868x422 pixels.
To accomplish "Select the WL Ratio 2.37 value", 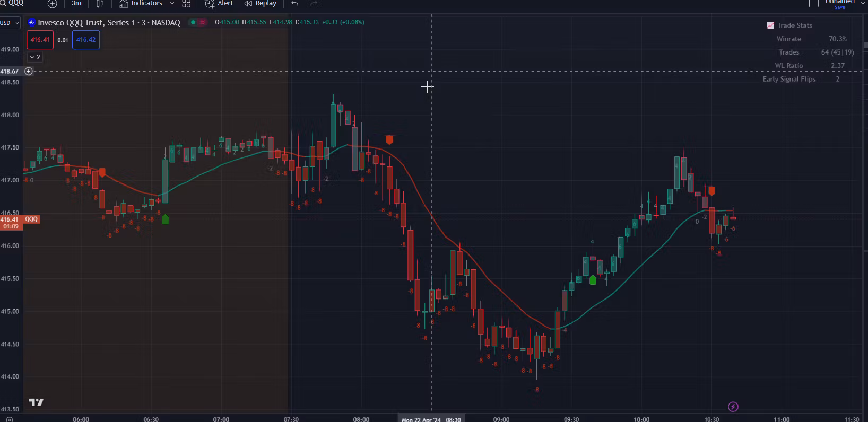I will 838,66.
